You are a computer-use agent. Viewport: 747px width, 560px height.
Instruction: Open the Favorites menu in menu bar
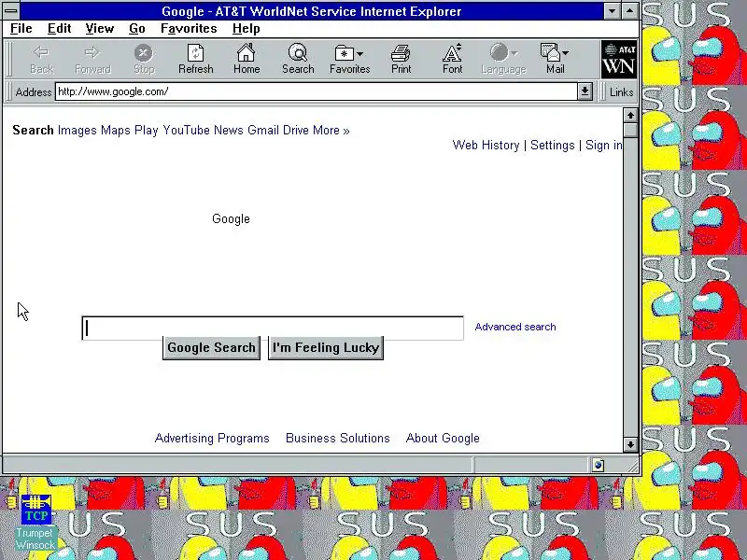tap(189, 29)
